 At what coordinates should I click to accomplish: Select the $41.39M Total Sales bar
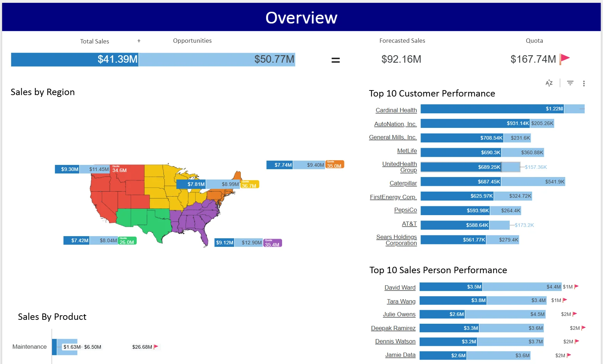click(75, 59)
